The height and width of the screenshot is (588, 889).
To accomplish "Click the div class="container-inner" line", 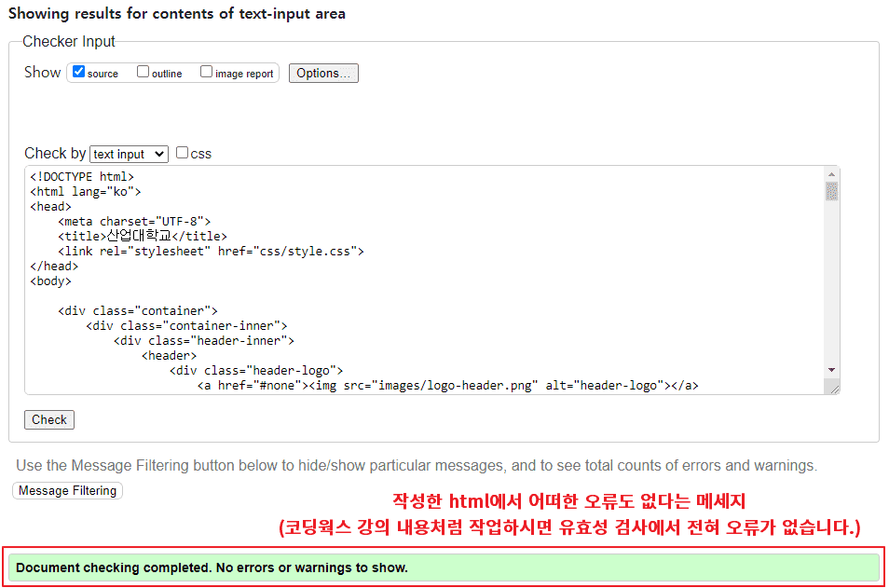I will (x=186, y=325).
